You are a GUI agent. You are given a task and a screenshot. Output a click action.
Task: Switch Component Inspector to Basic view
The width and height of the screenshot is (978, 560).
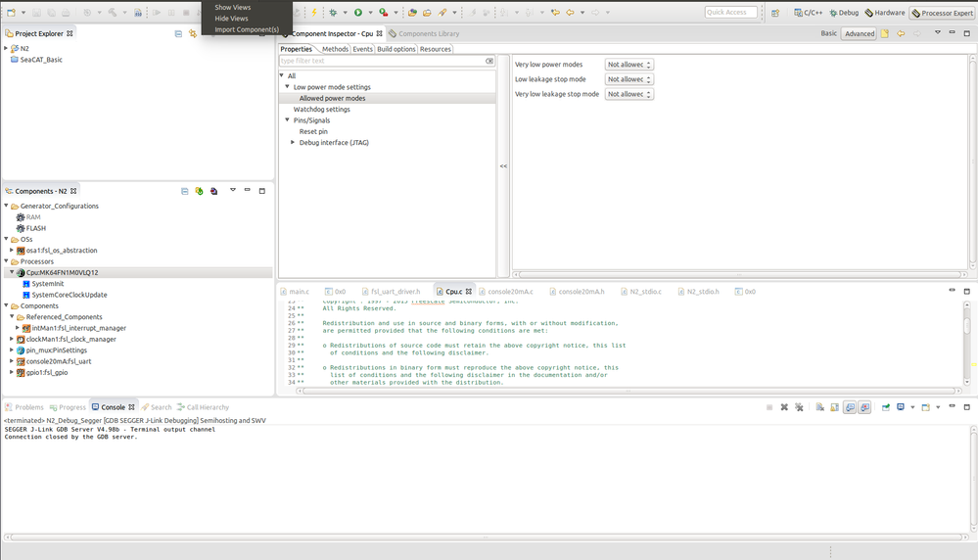tap(829, 33)
